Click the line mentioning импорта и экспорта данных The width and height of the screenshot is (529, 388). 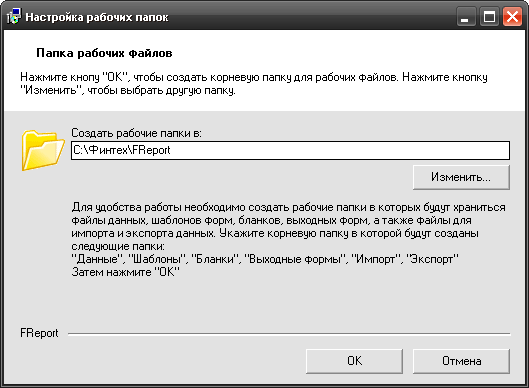pyautogui.click(x=275, y=233)
